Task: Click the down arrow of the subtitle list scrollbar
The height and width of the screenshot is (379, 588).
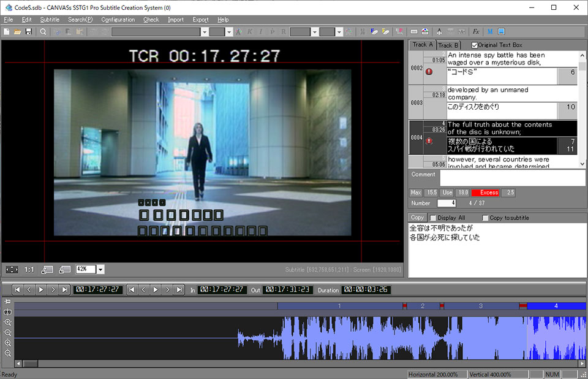Action: (582, 164)
